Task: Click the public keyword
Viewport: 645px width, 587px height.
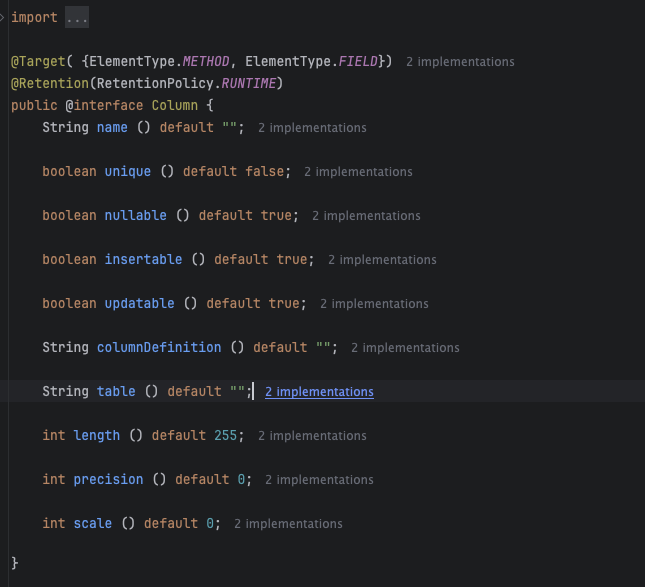Action: [x=34, y=106]
